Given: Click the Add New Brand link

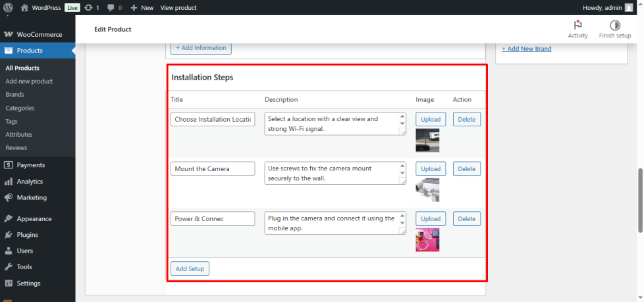Looking at the screenshot, I should [x=526, y=49].
